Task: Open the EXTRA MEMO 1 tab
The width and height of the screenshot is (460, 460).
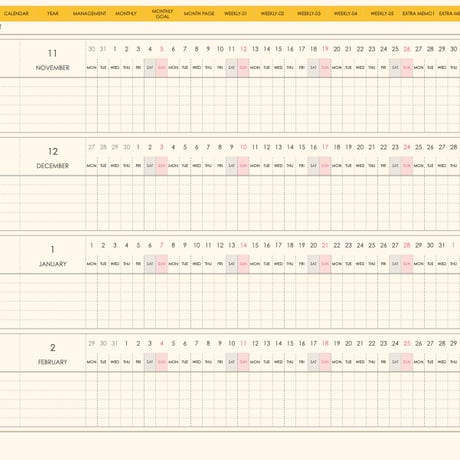Action: coord(418,14)
